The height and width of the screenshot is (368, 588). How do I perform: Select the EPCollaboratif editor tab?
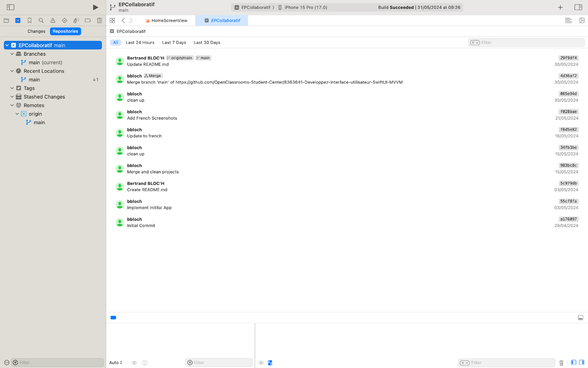(222, 21)
